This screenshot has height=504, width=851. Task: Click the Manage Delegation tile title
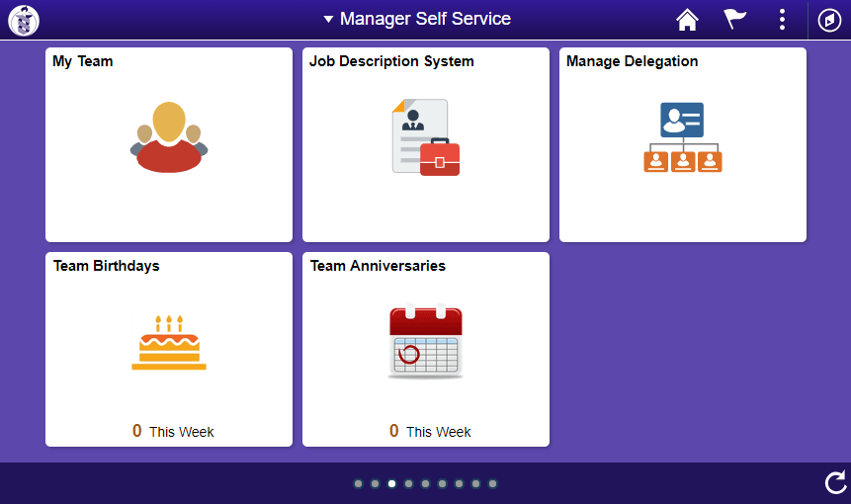click(x=632, y=61)
